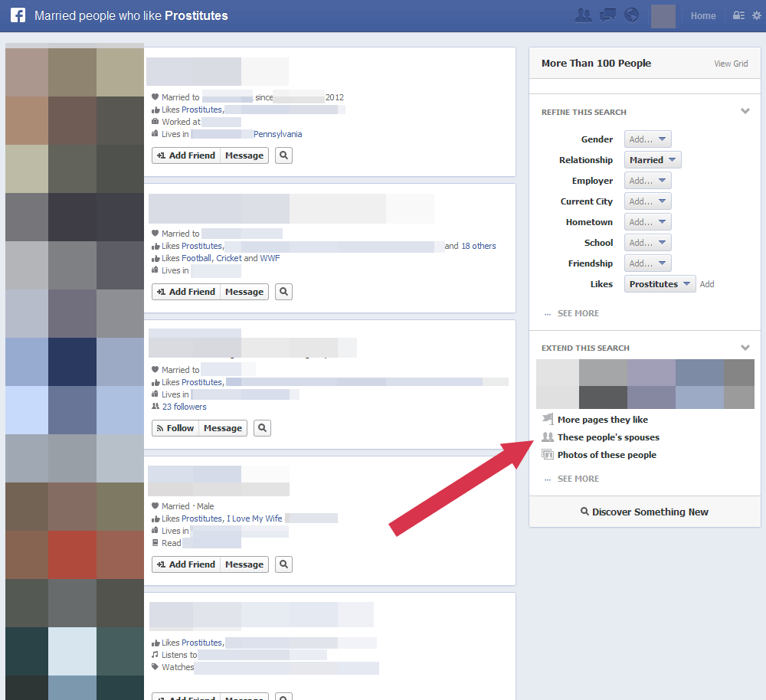Open the messages icon in header
The width and height of the screenshot is (766, 700).
click(607, 15)
